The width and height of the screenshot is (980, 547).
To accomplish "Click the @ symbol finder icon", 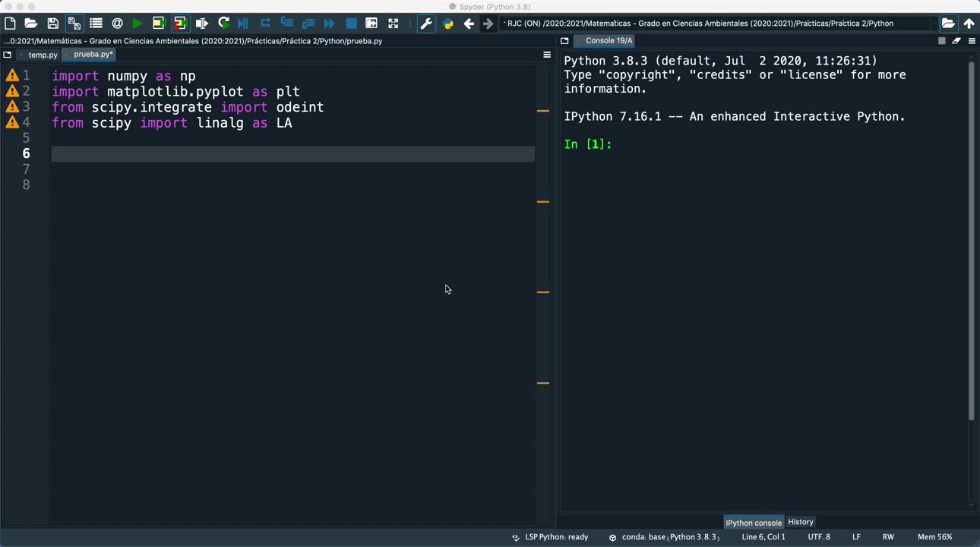I will coord(117,24).
